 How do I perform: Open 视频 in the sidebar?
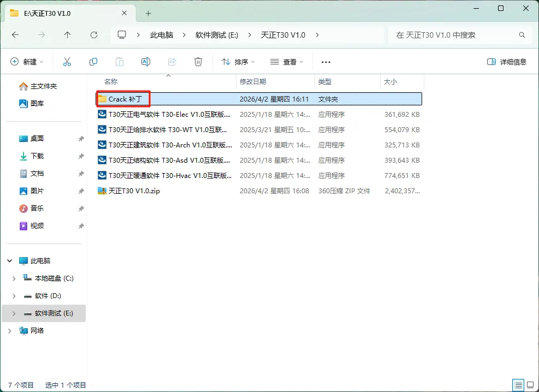tap(31, 226)
